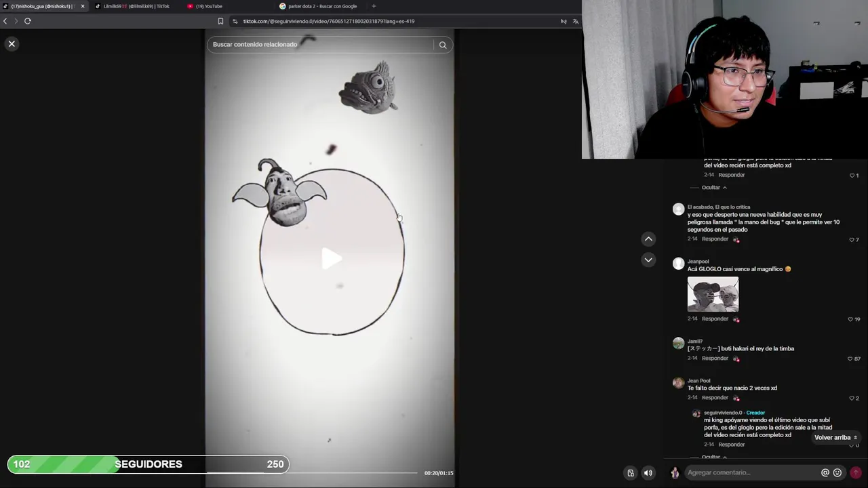Close the TikTok video viewer with the X
The image size is (868, 488).
point(12,43)
